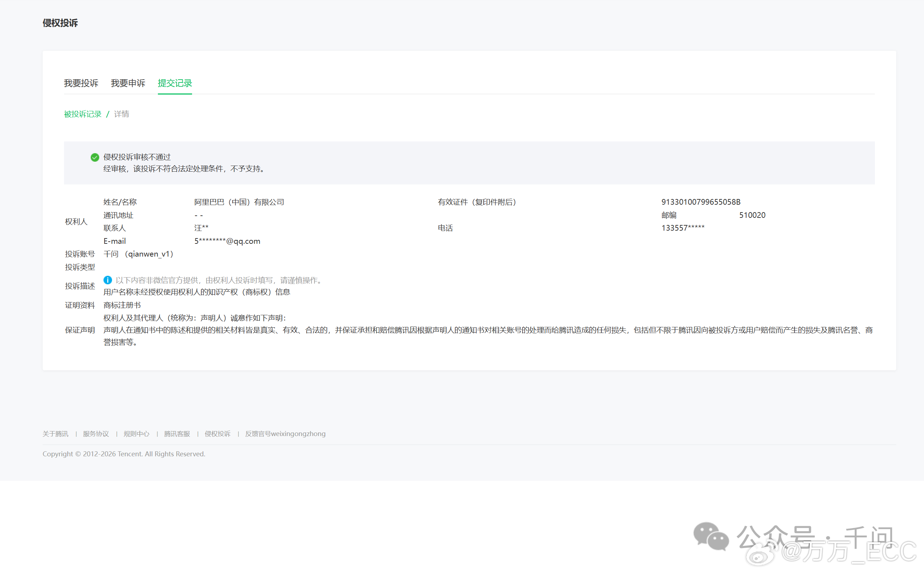924x575 pixels.
Task: Click the WeChat logo in watermark
Action: (x=711, y=536)
